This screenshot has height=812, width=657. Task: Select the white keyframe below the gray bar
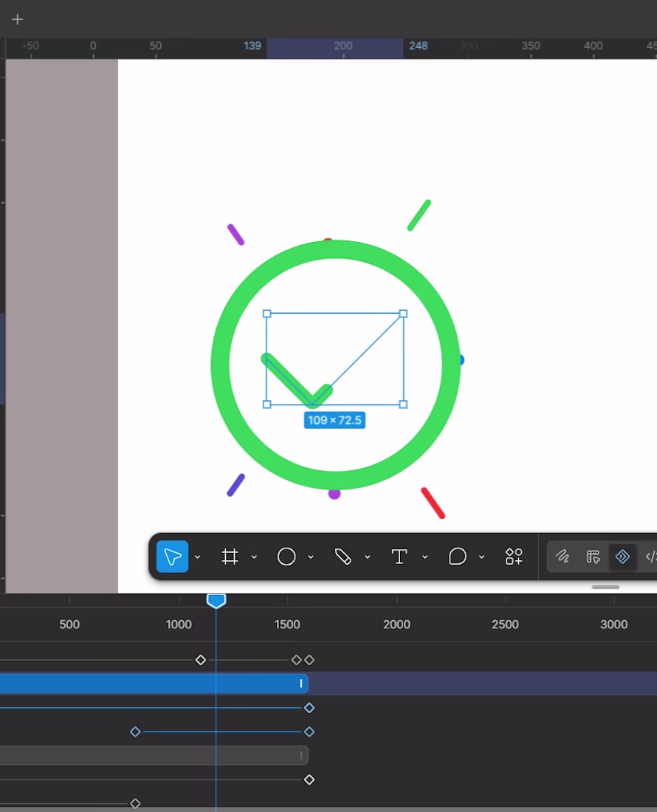point(309,780)
